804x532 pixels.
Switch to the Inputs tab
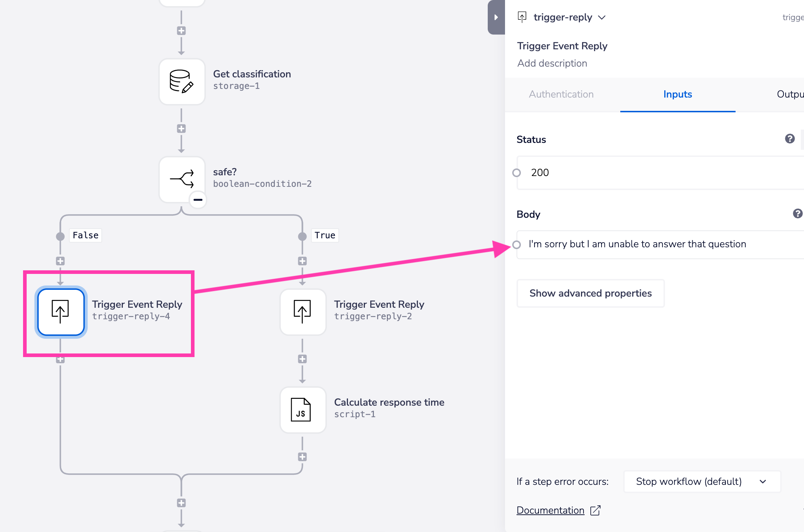point(677,94)
